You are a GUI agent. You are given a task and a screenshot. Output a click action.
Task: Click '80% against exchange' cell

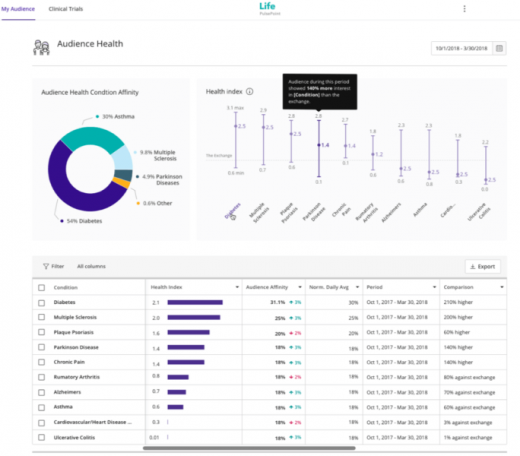[x=469, y=377]
